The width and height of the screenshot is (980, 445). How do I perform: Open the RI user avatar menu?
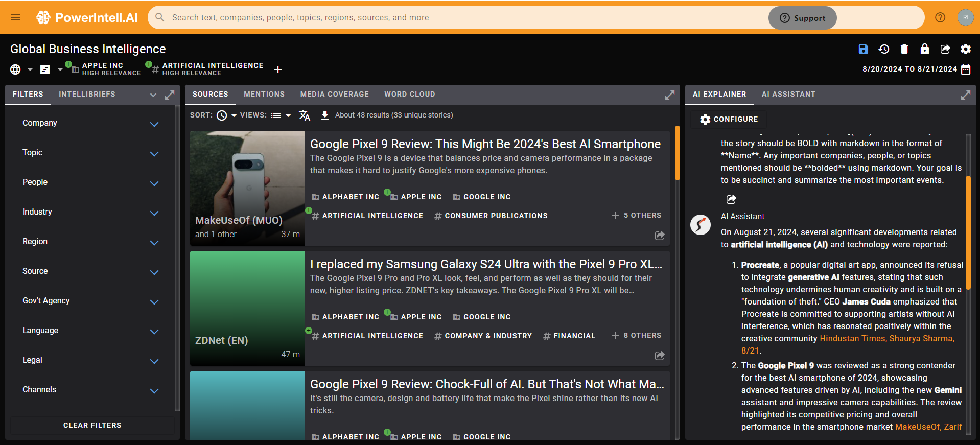(966, 17)
